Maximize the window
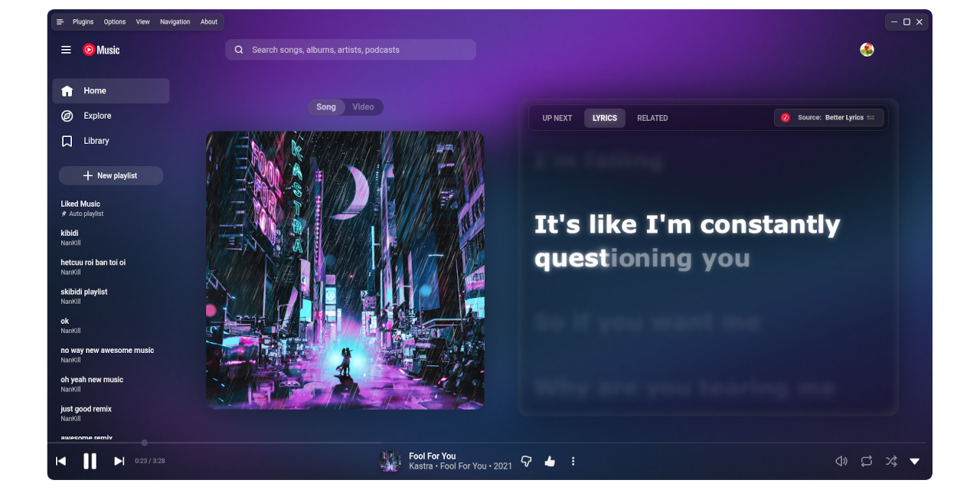 (x=906, y=22)
